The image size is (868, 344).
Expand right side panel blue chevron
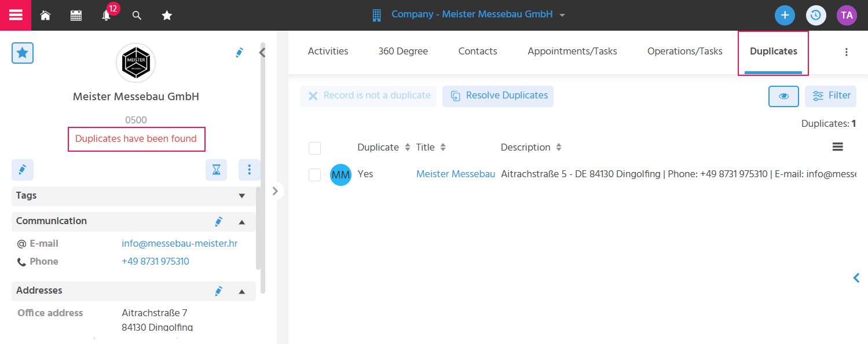tap(856, 278)
